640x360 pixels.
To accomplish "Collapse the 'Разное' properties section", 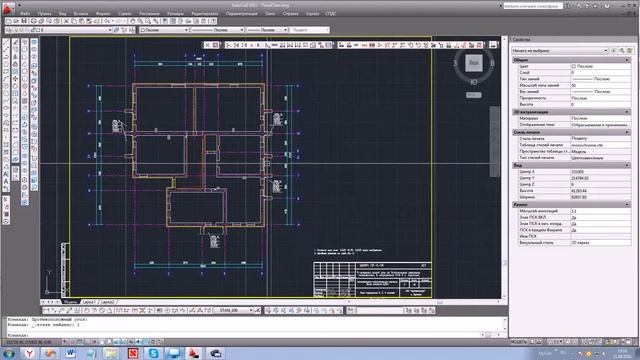I will pyautogui.click(x=627, y=204).
